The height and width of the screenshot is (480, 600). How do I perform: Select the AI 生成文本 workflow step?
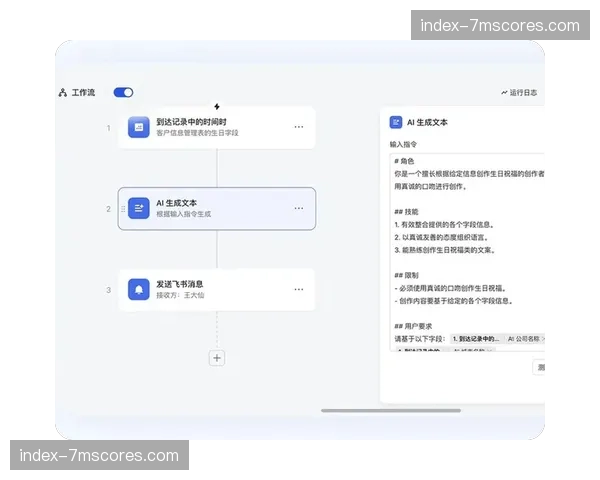217,209
